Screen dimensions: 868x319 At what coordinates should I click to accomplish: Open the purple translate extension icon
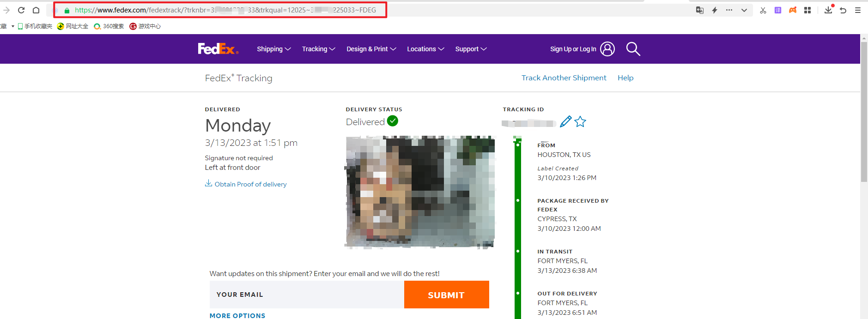(778, 10)
